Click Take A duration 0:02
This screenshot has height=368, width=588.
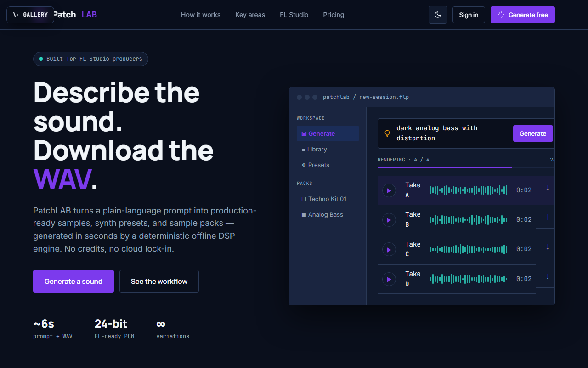(524, 190)
